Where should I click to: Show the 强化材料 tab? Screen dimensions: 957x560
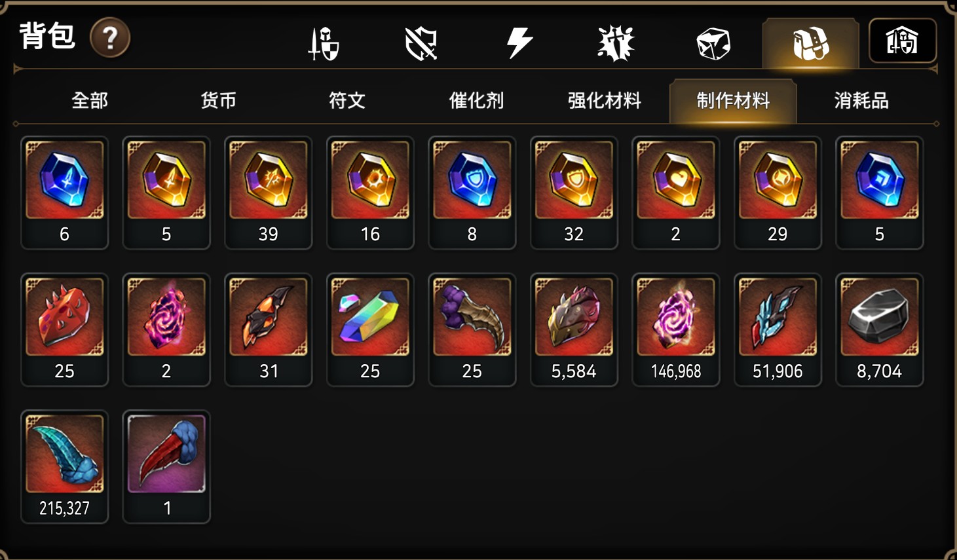point(604,100)
